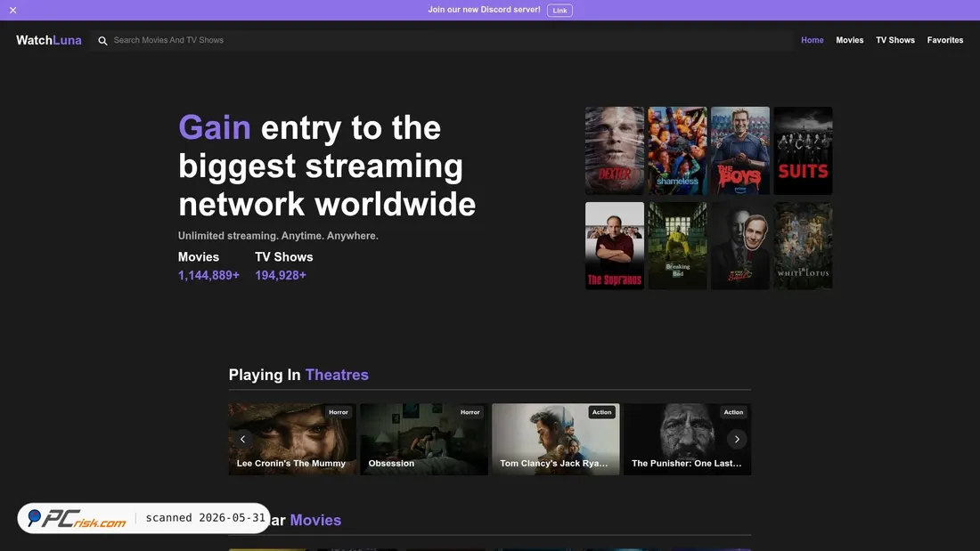Viewport: 980px width, 551px height.
Task: Click the Link button in the Discord banner
Action: (559, 10)
